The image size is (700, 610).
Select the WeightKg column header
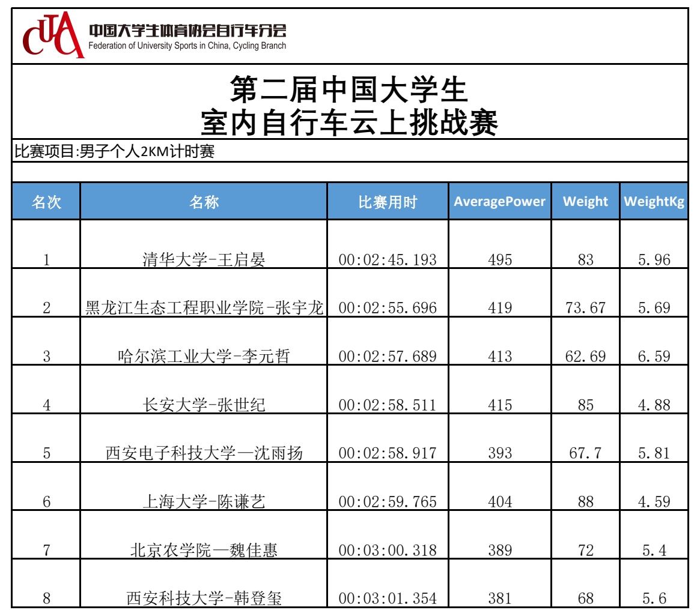click(x=654, y=201)
